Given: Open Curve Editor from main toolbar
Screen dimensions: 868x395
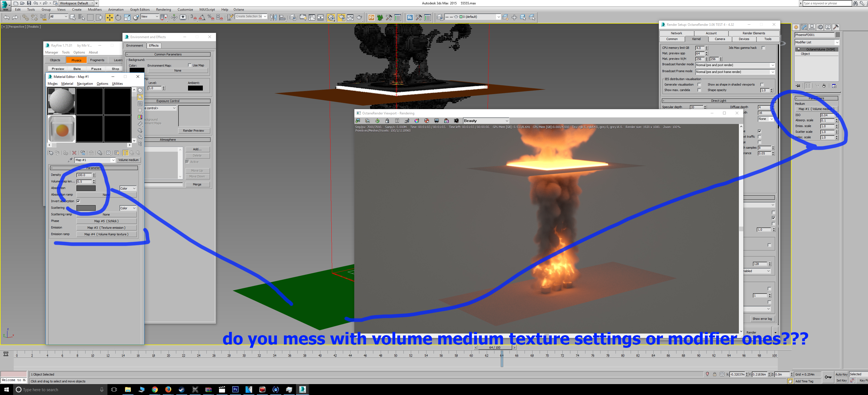Looking at the screenshot, I should (312, 17).
